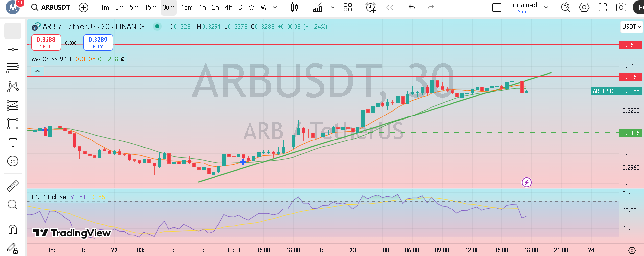Toggle magnet mode

point(13,229)
